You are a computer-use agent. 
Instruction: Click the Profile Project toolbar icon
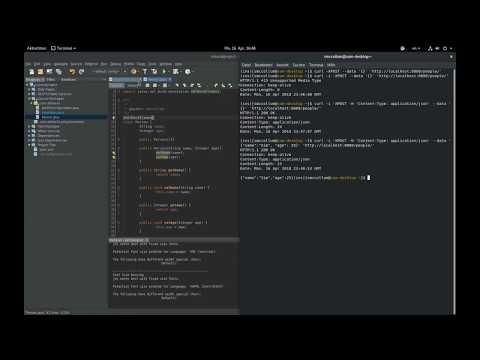tap(188, 72)
